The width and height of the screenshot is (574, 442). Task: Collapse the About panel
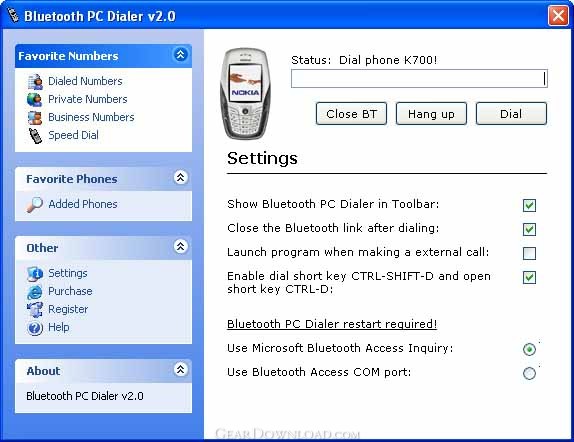(180, 369)
